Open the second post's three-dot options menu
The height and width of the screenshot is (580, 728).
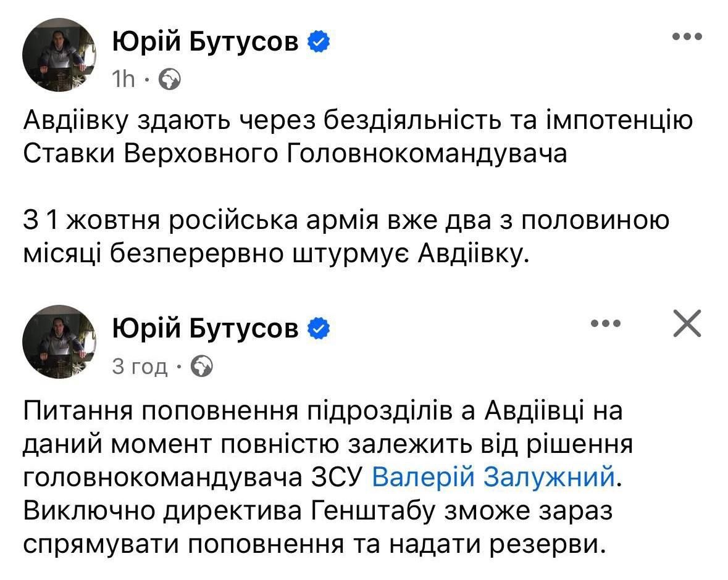tap(606, 323)
